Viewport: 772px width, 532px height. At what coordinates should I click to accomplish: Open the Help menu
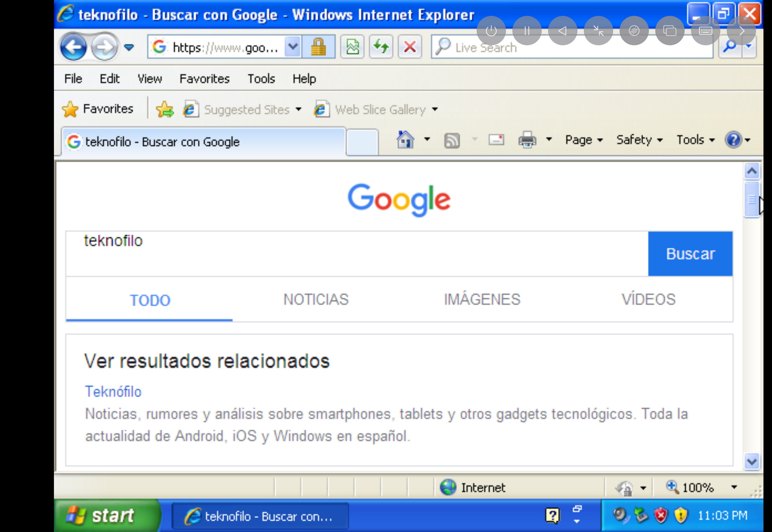coord(304,79)
